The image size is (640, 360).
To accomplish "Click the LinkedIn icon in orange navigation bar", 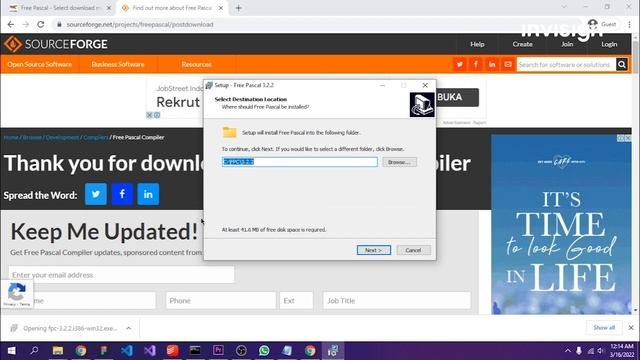I will pos(492,64).
